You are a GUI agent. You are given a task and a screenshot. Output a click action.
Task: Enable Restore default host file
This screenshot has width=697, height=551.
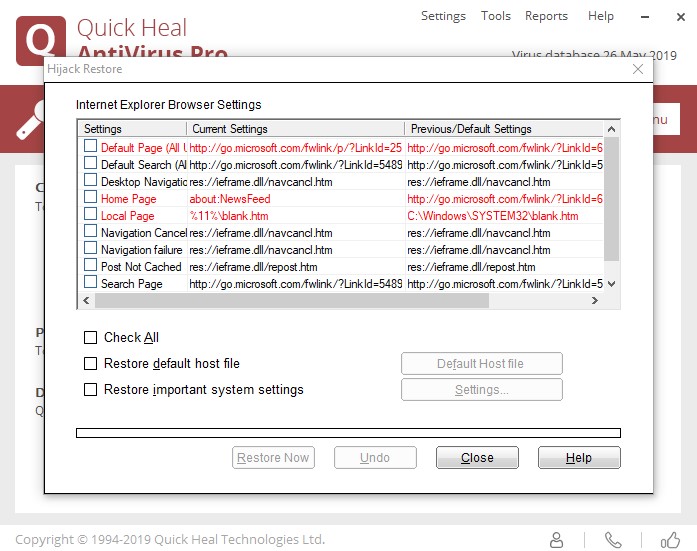pyautogui.click(x=90, y=363)
